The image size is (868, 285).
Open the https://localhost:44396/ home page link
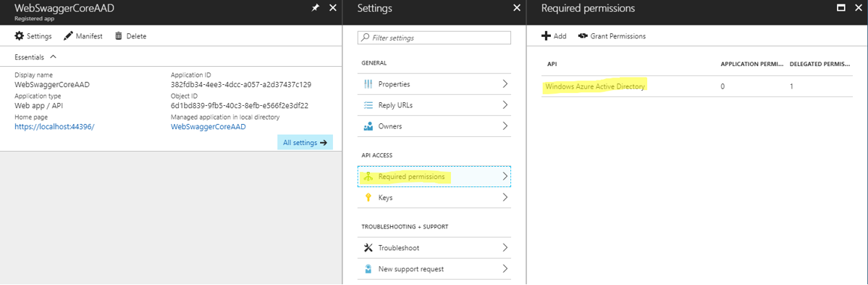coord(54,126)
